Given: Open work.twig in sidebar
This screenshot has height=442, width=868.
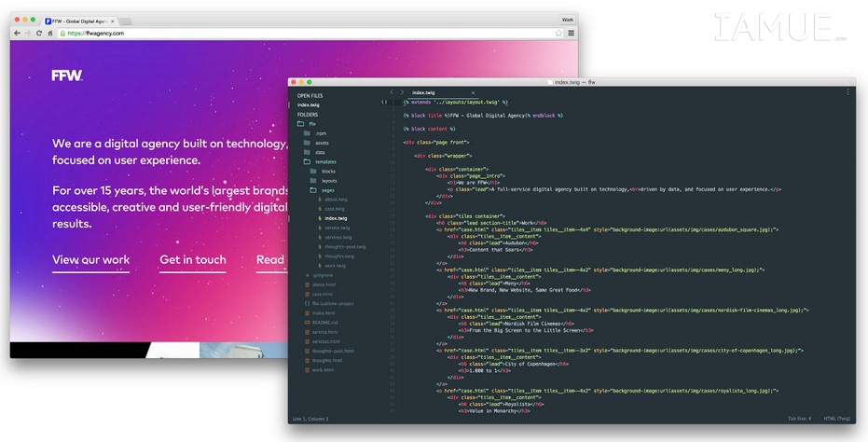Looking at the screenshot, I should 336,266.
